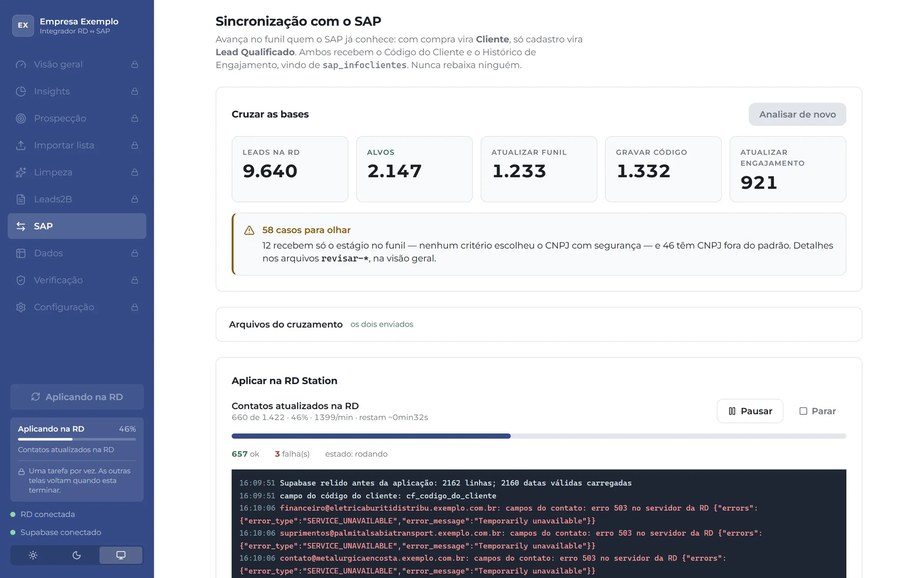
Task: Click the ATUALIZAR ENGAJAMENTO 921 card
Action: (788, 169)
